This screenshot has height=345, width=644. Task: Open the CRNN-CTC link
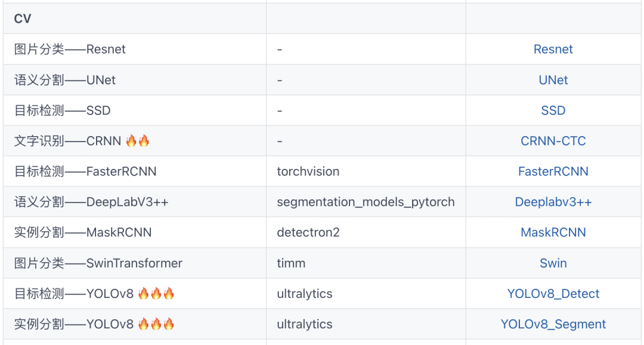click(553, 141)
